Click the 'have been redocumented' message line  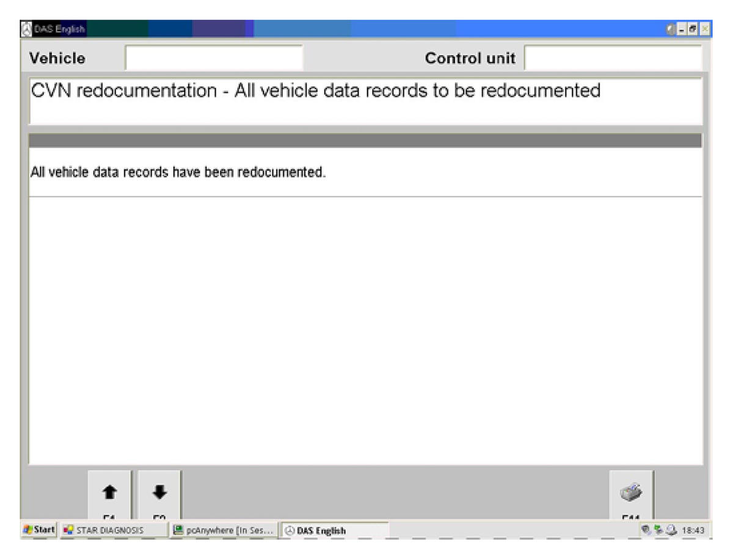[x=178, y=173]
